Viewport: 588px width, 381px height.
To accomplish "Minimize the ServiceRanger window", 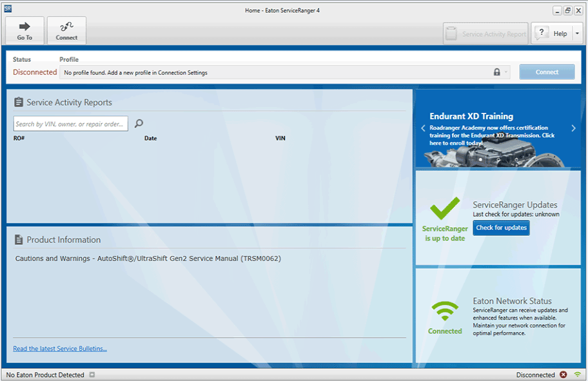I will [x=557, y=10].
